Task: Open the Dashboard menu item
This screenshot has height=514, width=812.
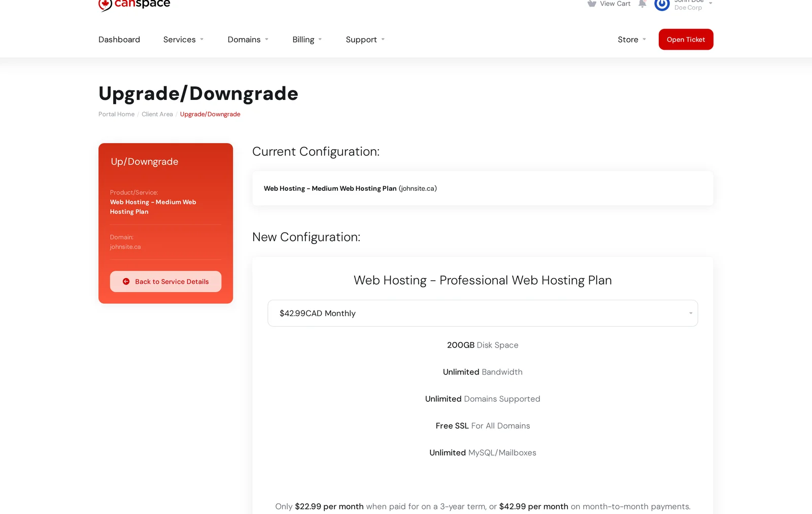Action: click(119, 40)
